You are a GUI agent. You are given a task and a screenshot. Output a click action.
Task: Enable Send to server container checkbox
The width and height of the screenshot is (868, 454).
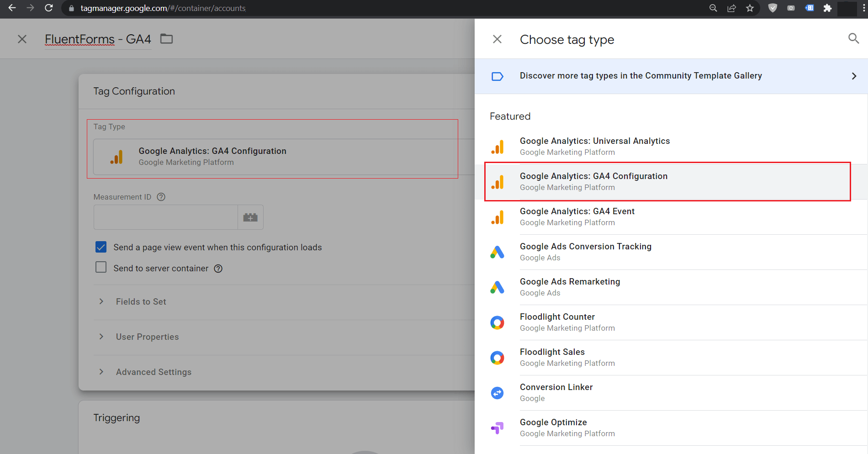click(x=101, y=267)
